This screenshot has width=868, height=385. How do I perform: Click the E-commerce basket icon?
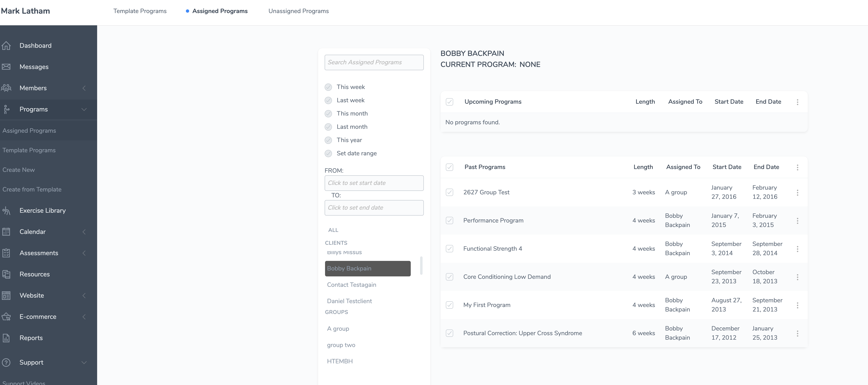tap(6, 317)
